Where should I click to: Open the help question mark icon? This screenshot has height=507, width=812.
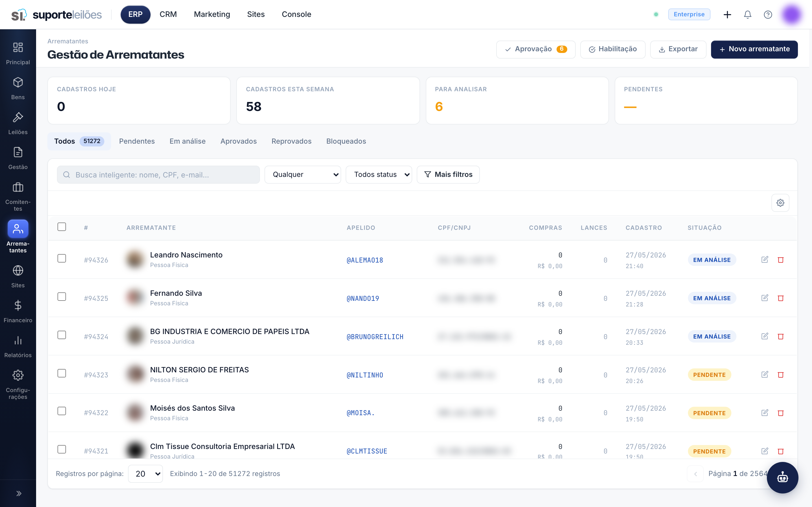tap(768, 14)
